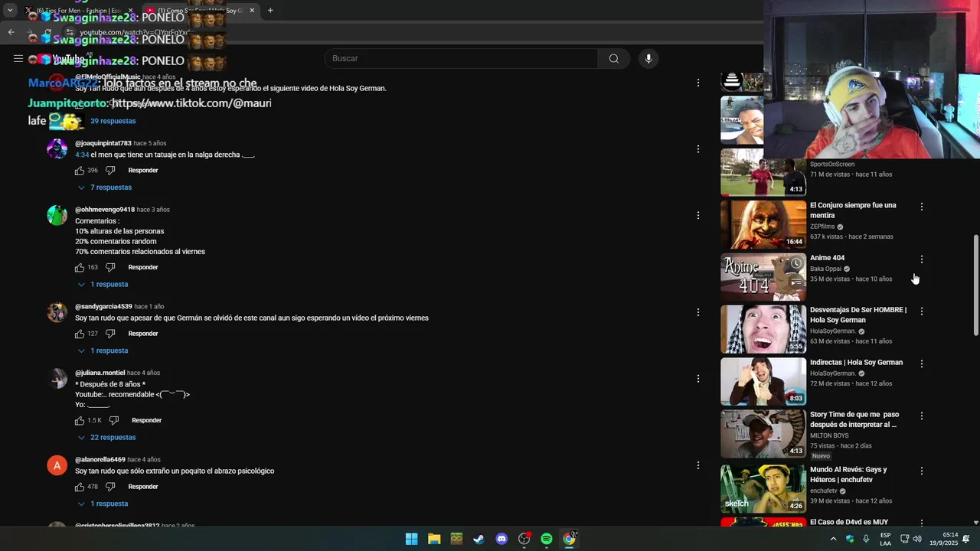Open Desventajas De Ser HOMBRE video title
This screenshot has width=980, height=551.
tap(857, 315)
